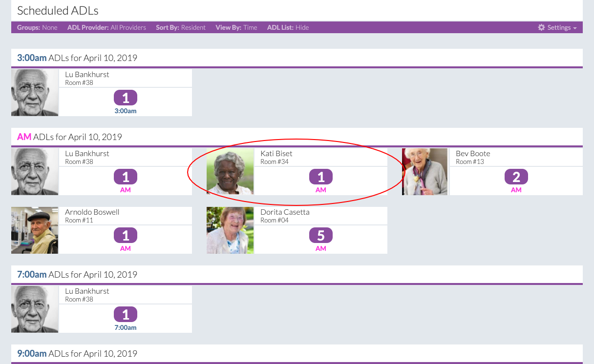Click Bev Boote's resident photo
The height and width of the screenshot is (364, 594).
pos(424,172)
